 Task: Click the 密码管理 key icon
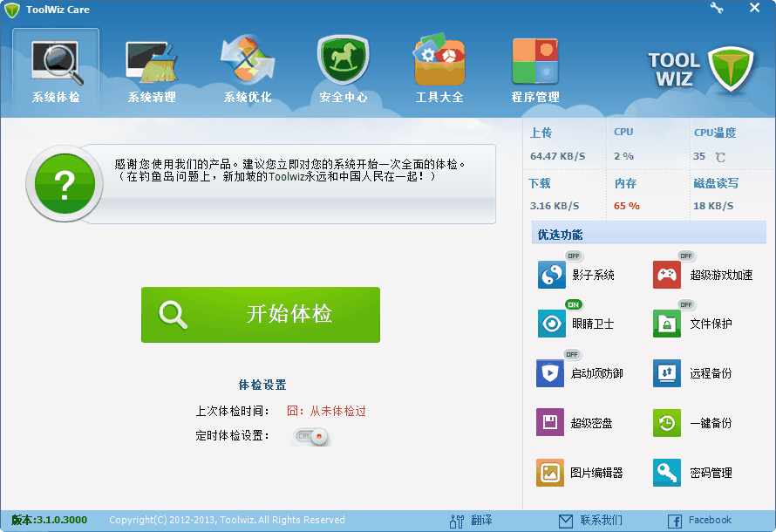pyautogui.click(x=667, y=473)
